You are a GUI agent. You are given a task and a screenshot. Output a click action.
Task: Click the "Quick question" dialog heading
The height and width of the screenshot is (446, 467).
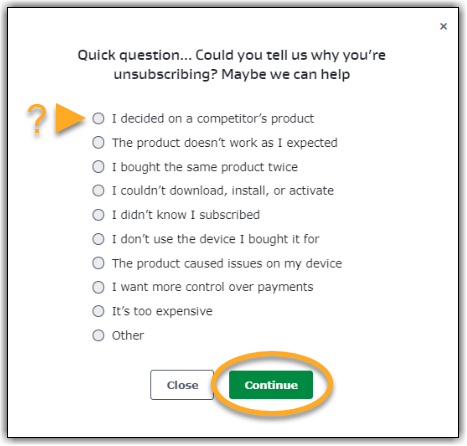pos(232,65)
